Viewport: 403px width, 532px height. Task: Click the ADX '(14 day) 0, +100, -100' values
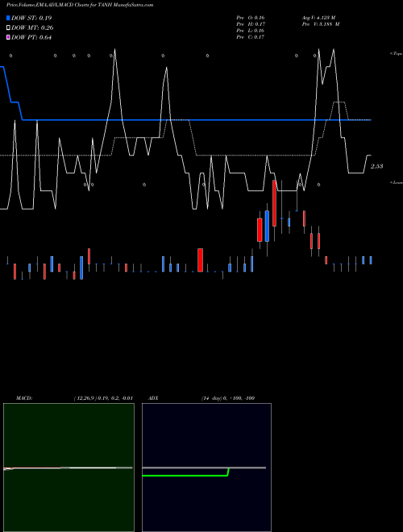[x=228, y=398]
